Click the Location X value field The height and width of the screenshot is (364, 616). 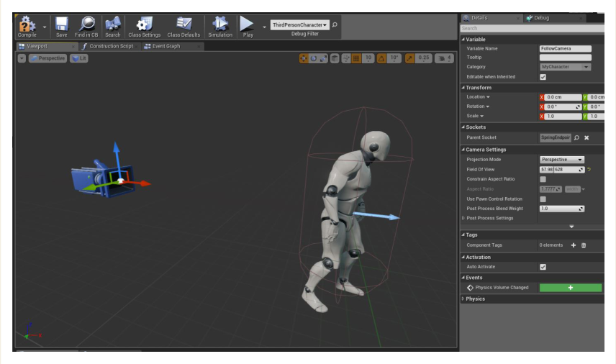coord(563,97)
